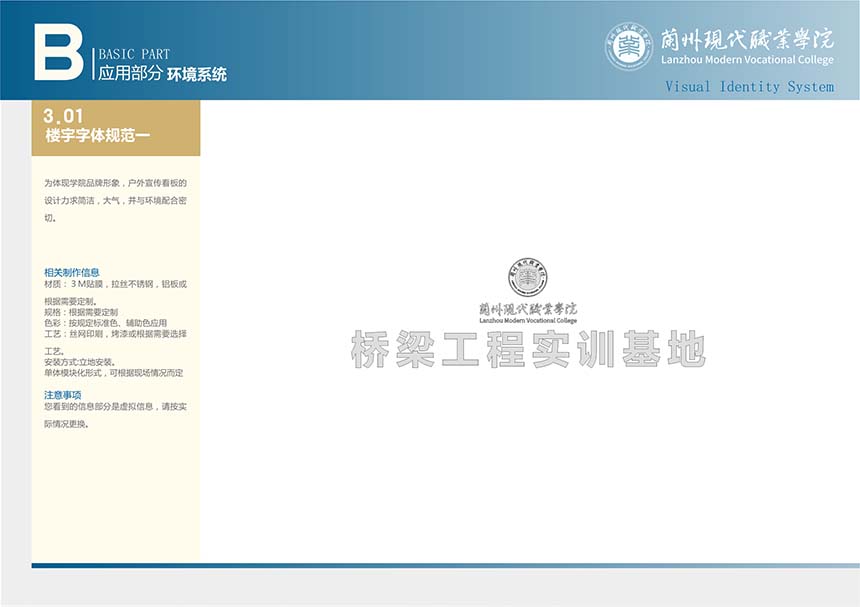Screen dimensions: 860x607
Task: Click the 注意事项 blue heading
Action: tap(62, 395)
